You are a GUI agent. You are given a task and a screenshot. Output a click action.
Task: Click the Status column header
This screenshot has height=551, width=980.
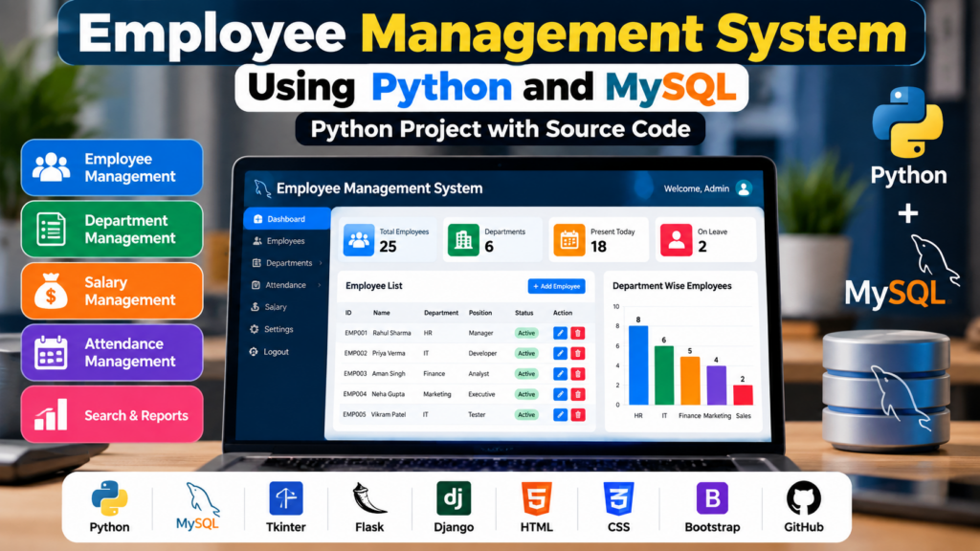pos(523,313)
